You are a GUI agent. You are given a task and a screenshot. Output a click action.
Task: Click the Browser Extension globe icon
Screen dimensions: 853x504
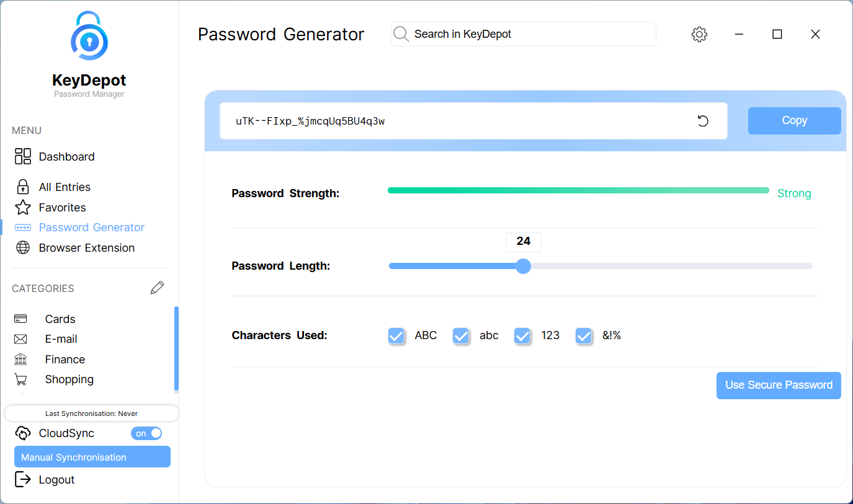coord(23,248)
